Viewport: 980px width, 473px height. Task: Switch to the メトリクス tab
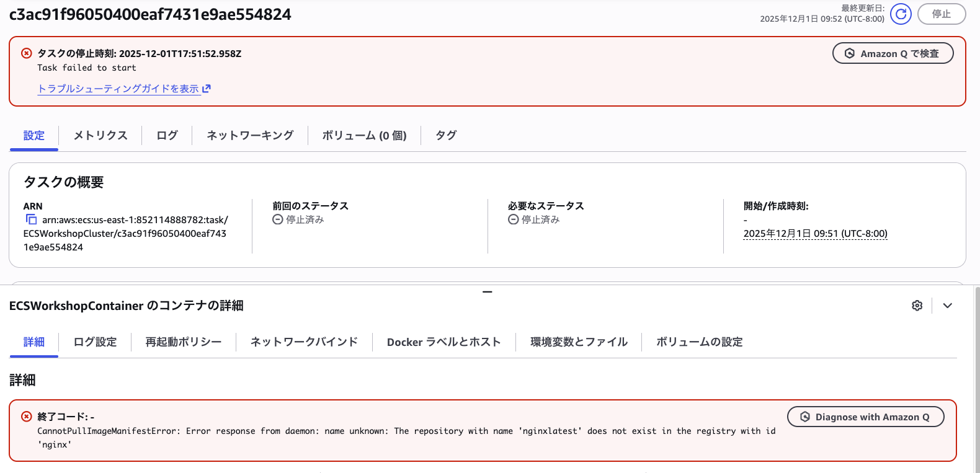click(x=100, y=135)
